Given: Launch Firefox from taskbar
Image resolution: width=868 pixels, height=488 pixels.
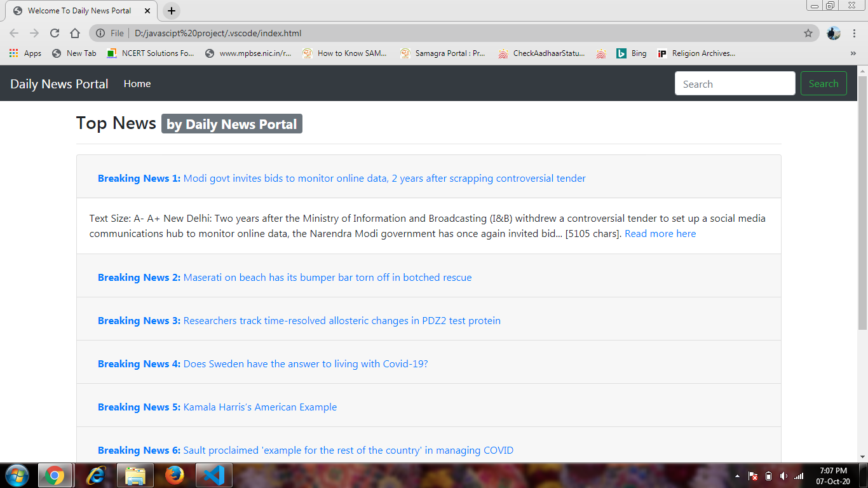Looking at the screenshot, I should click(x=175, y=475).
